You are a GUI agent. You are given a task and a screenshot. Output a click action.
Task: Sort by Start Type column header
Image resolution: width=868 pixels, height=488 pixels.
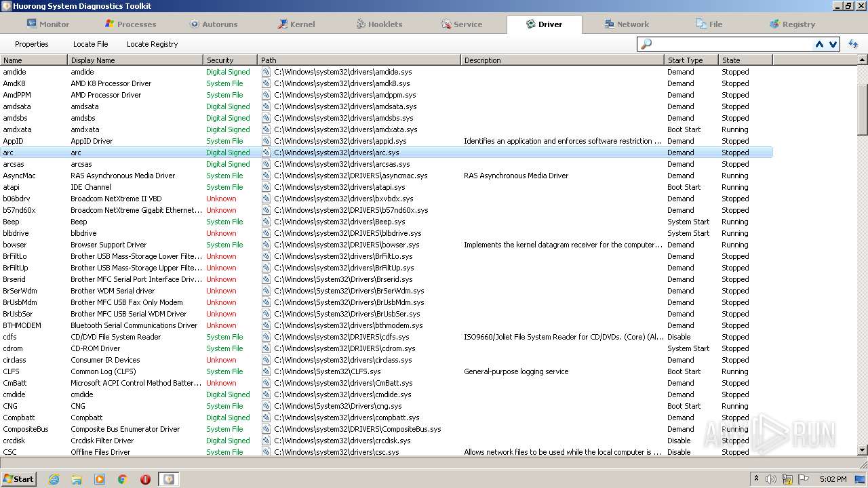[692, 60]
